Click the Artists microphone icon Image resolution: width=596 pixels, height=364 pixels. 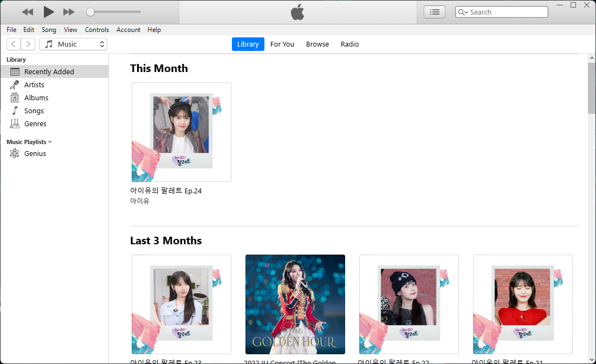[x=15, y=84]
